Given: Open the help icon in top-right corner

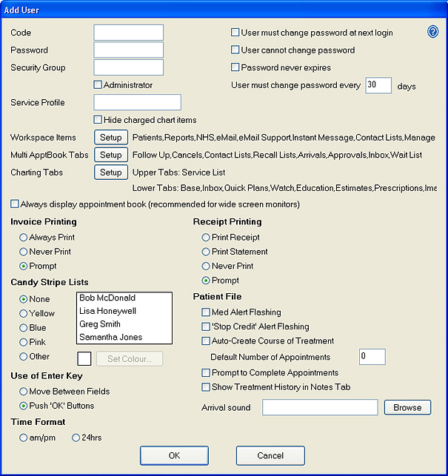Looking at the screenshot, I should pyautogui.click(x=432, y=32).
